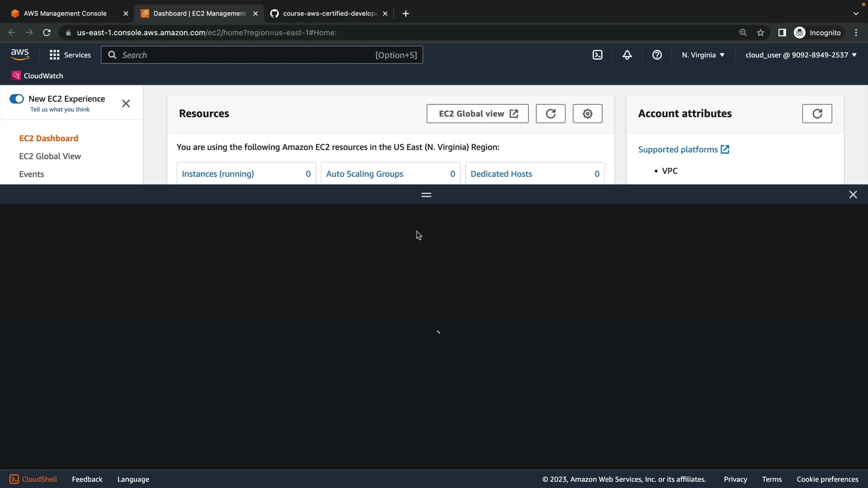Open the notifications bell
The image size is (868, 488).
(627, 55)
